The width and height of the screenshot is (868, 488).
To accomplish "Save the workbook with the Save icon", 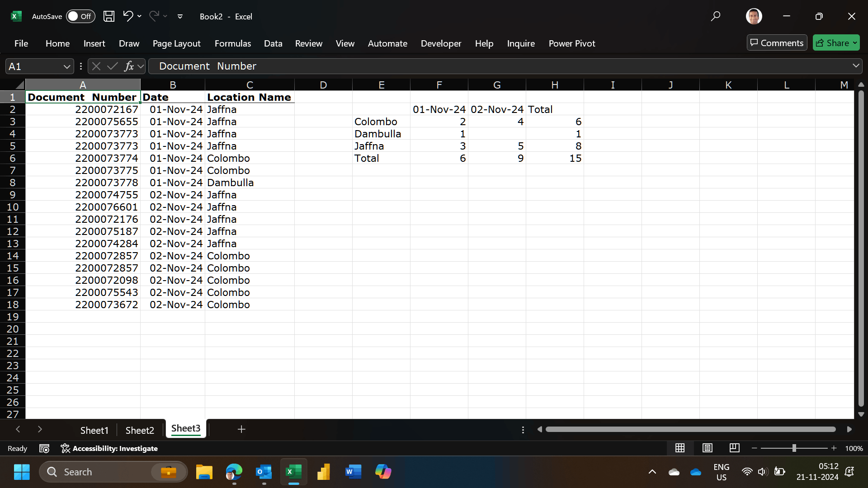I will [109, 16].
